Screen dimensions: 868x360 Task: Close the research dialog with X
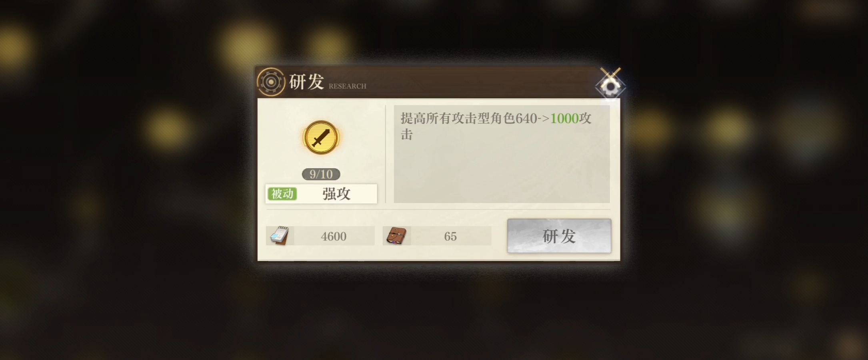pos(610,83)
